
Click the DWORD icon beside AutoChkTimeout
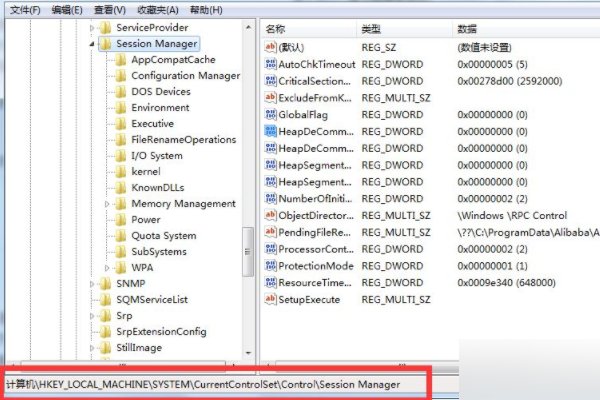tap(270, 64)
